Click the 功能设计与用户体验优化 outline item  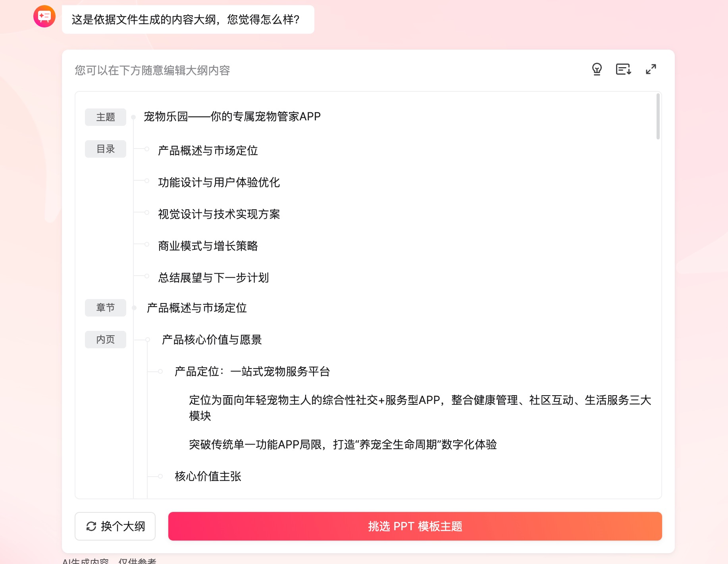click(219, 183)
